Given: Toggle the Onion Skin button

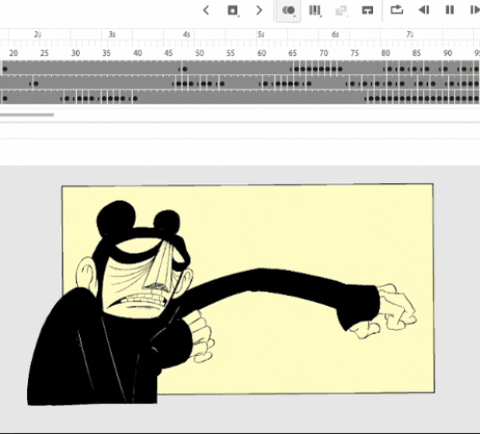Looking at the screenshot, I should click(x=289, y=11).
